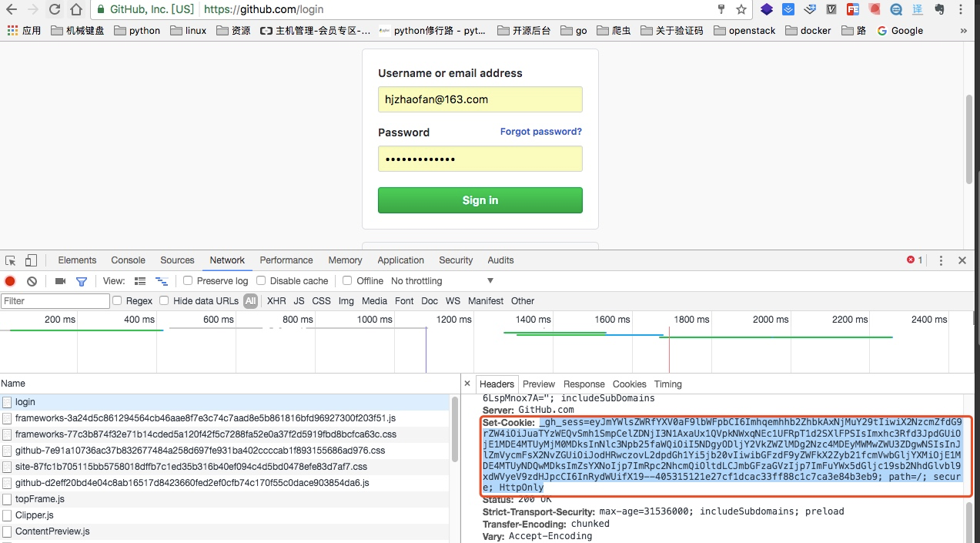Stop recording the network log
Image resolution: width=980 pixels, height=543 pixels.
click(x=10, y=281)
